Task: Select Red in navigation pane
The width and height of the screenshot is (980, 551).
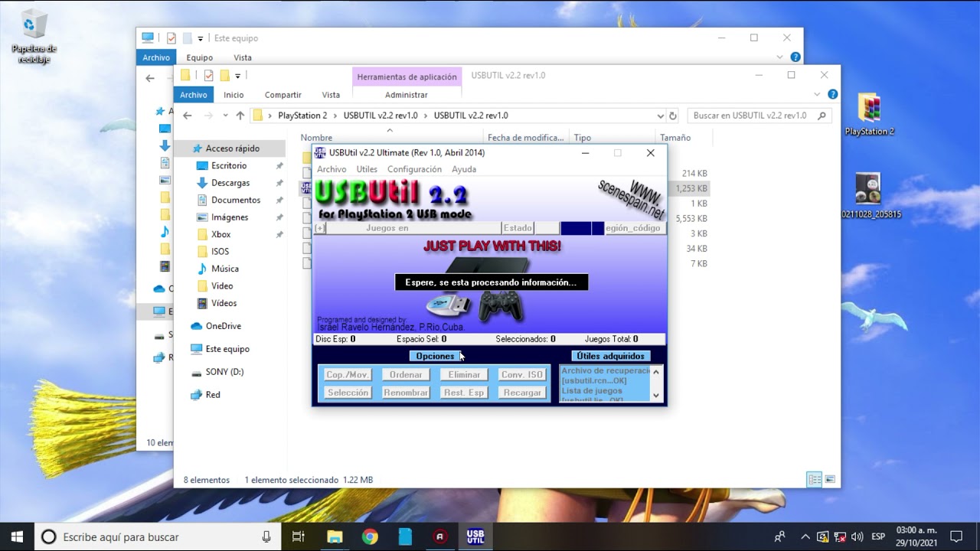Action: 213,395
